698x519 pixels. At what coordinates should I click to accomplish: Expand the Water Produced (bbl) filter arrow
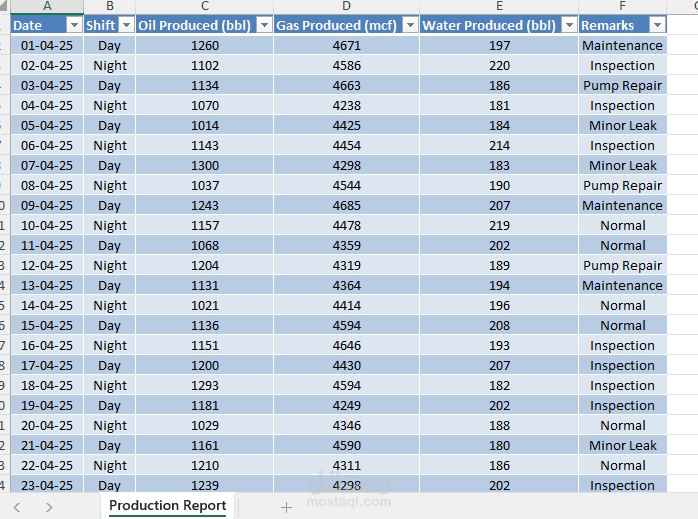[x=569, y=25]
